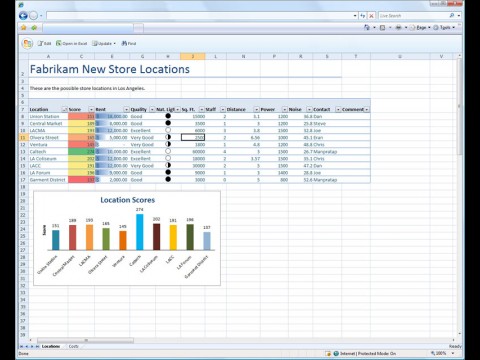This screenshot has width=480, height=360.
Task: Click the browser Back arrow button
Action: 23,15
